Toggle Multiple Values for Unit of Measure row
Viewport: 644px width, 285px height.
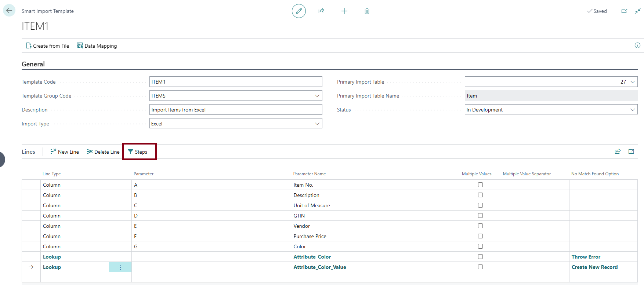(480, 205)
